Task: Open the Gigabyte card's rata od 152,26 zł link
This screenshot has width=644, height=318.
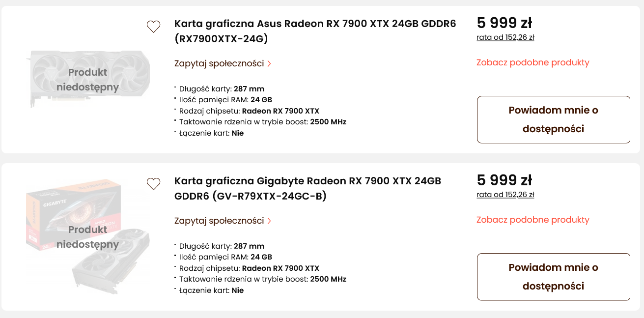Action: 505,195
